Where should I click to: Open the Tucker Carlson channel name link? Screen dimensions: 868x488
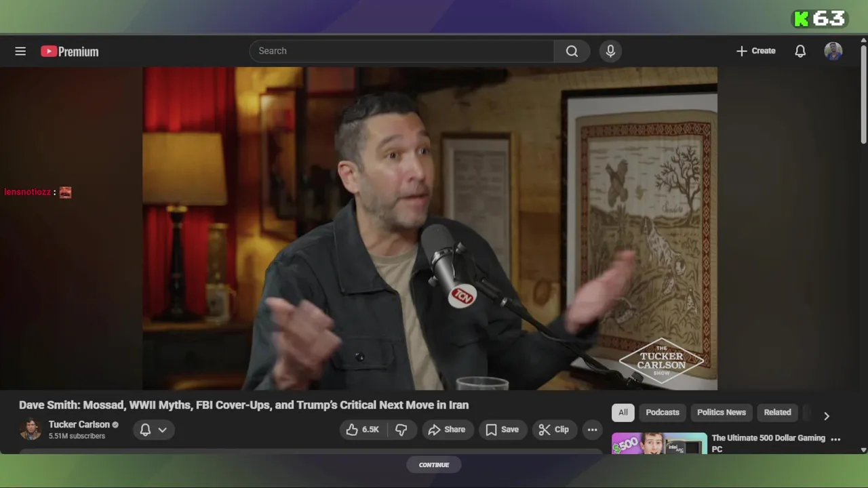point(79,424)
